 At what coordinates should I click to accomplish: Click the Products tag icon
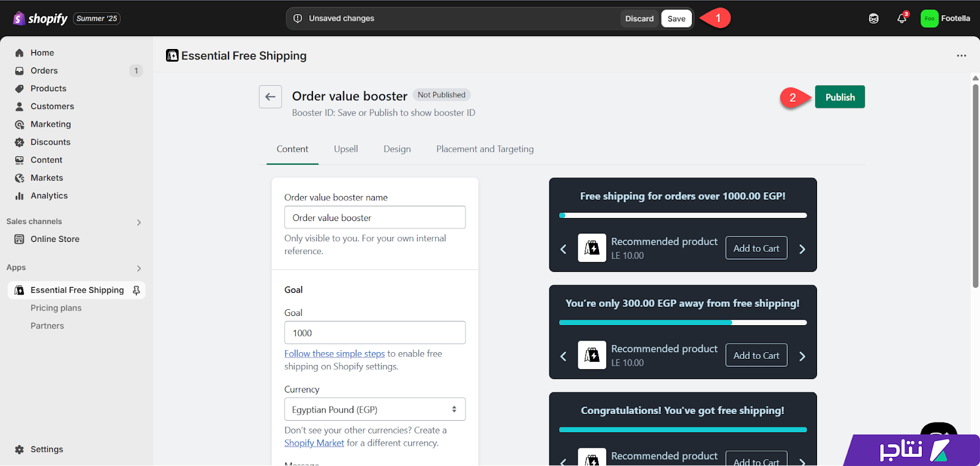[20, 88]
